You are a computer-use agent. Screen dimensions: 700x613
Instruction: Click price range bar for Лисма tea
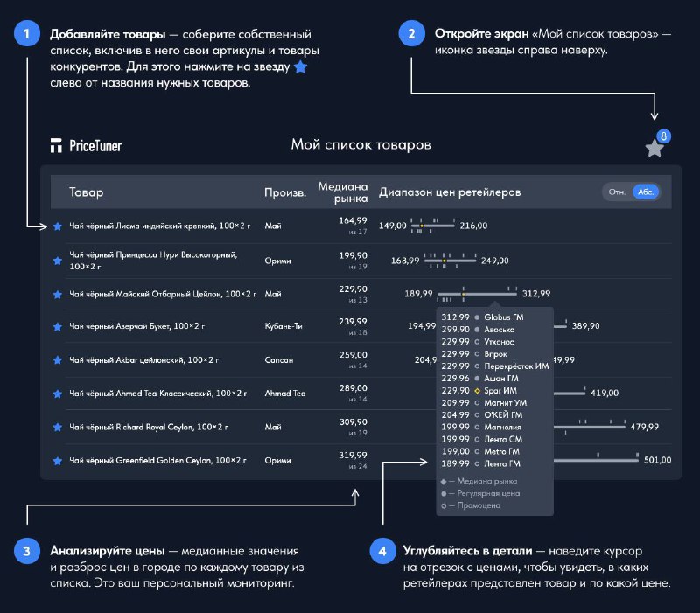coord(432,226)
